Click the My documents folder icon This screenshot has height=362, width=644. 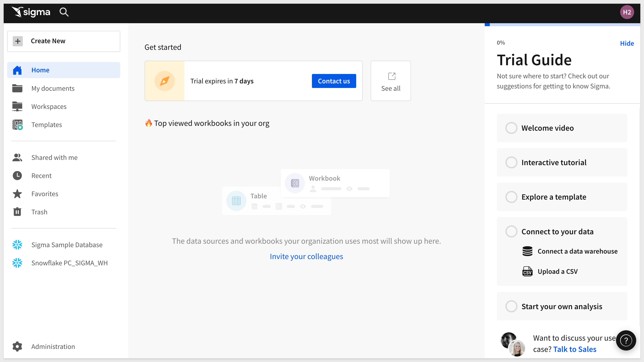17,88
